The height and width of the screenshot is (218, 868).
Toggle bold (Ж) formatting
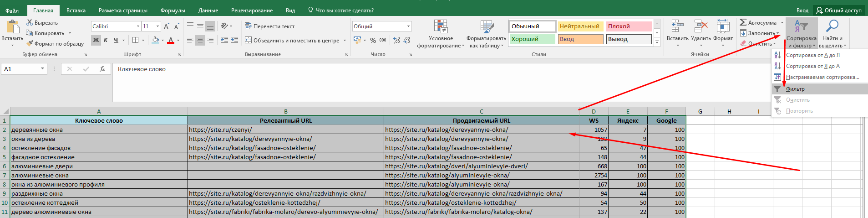pyautogui.click(x=96, y=40)
